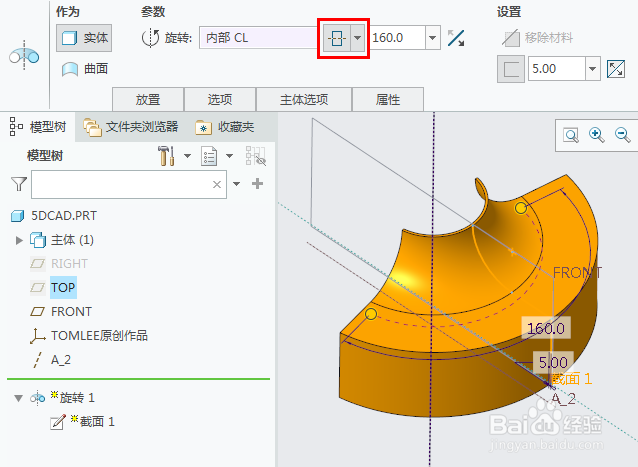Switch to the 模型树 tab
This screenshot has width=638, height=467.
38,127
